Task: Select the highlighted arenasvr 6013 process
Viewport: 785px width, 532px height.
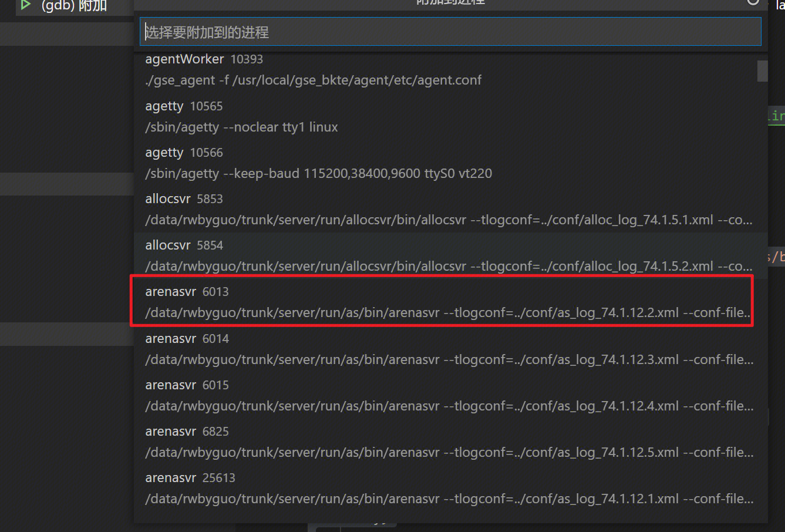Action: point(187,292)
